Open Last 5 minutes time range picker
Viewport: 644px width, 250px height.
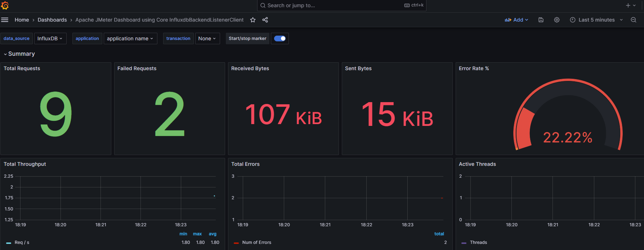596,20
